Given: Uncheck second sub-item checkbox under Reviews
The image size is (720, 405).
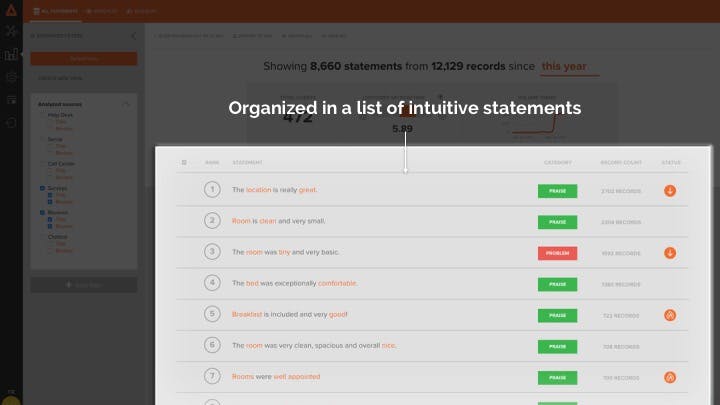Looking at the screenshot, I should pyautogui.click(x=50, y=226).
